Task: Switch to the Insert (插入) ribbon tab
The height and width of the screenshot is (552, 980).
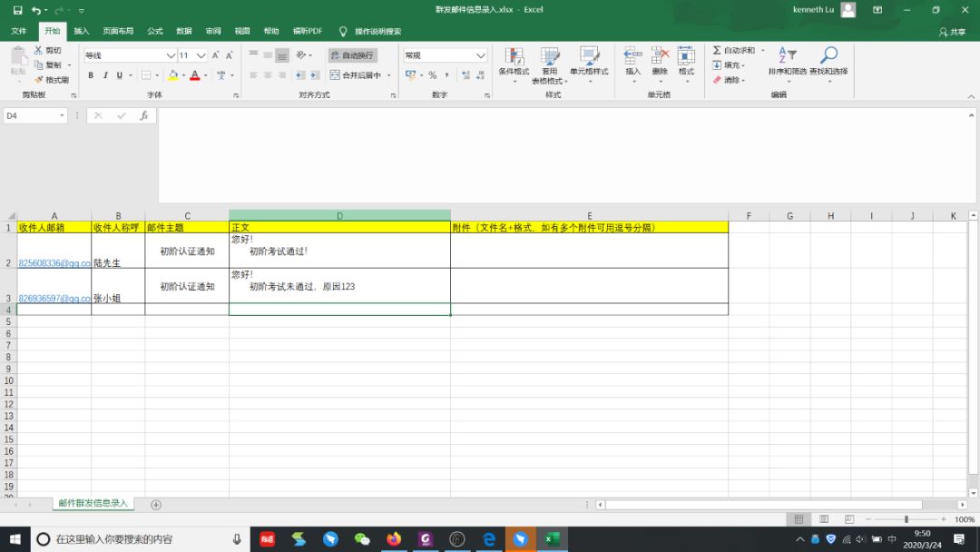Action: [82, 31]
